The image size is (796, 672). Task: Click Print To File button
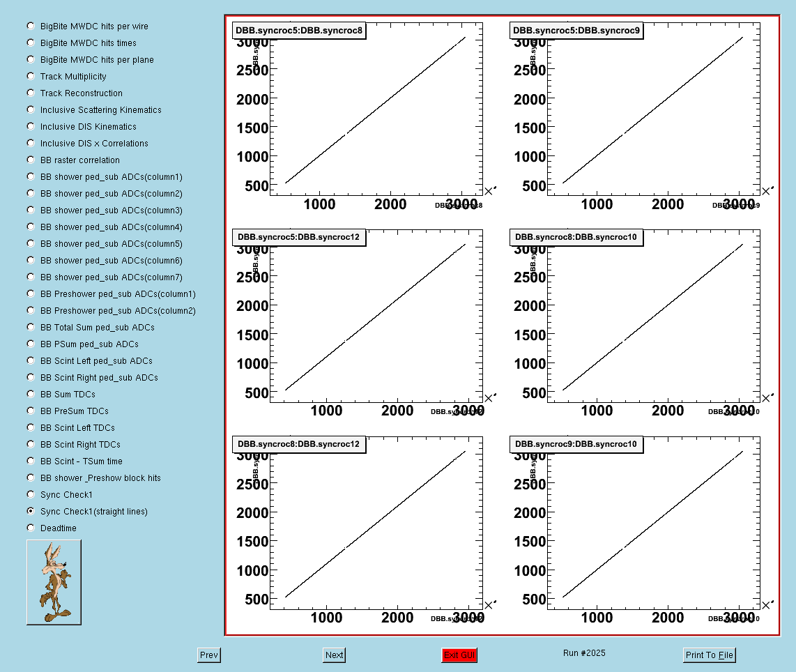[x=709, y=655]
